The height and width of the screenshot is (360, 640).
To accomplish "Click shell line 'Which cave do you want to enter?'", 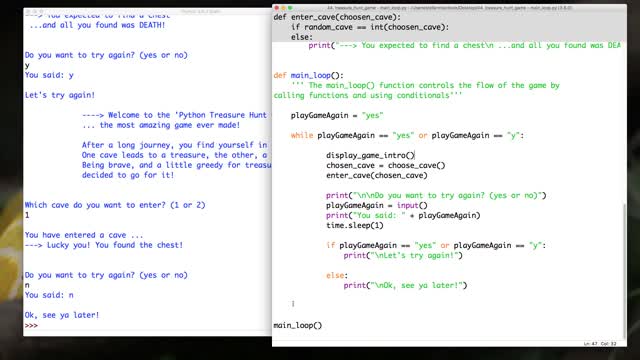I will pos(115,205).
